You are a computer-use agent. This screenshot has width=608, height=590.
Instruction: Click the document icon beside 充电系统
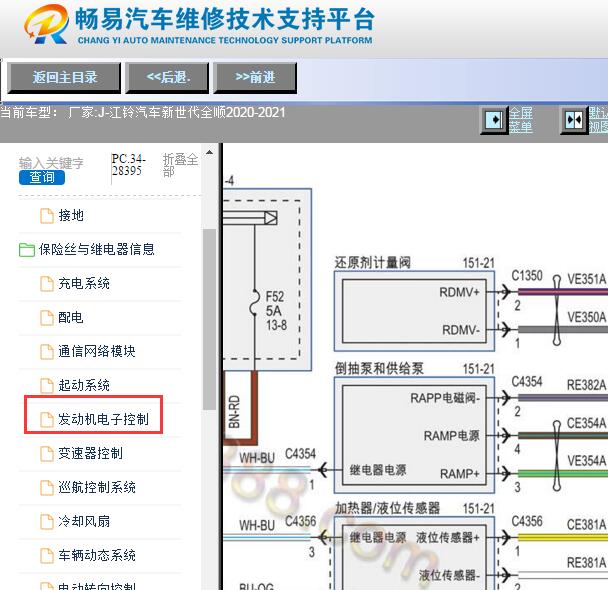[x=47, y=284]
